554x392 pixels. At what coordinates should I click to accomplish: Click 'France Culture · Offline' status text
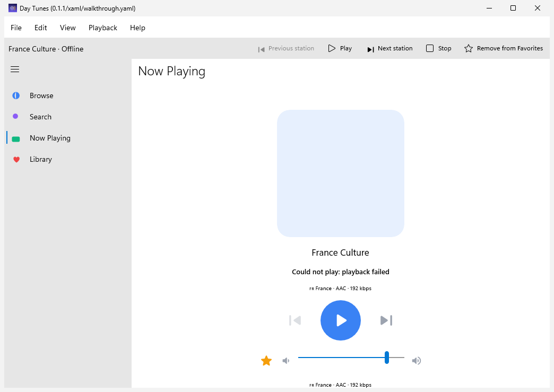click(x=46, y=49)
